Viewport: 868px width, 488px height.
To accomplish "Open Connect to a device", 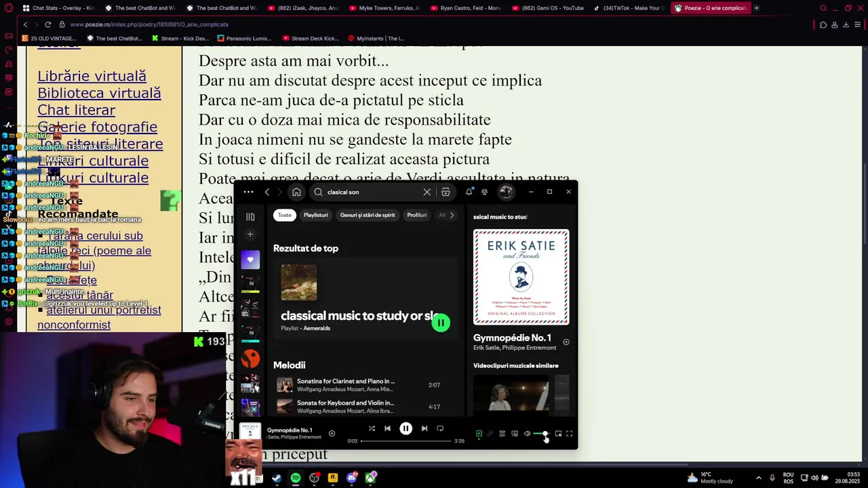I will pyautogui.click(x=515, y=434).
